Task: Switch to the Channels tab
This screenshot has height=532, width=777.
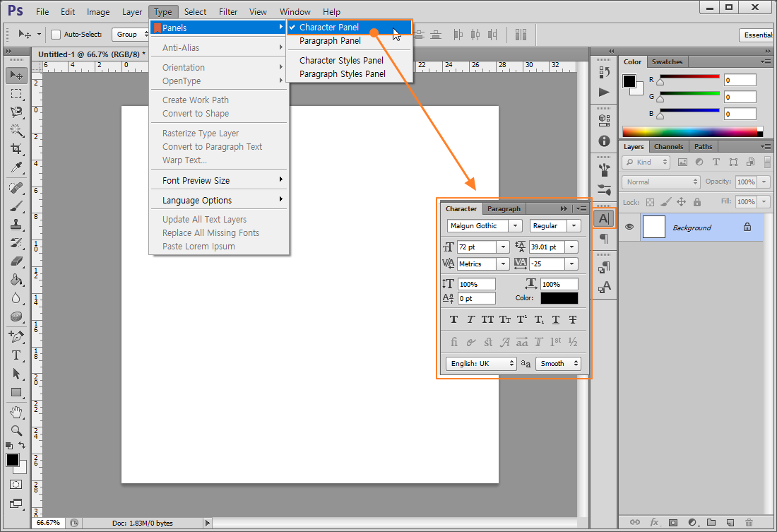Action: (x=668, y=147)
